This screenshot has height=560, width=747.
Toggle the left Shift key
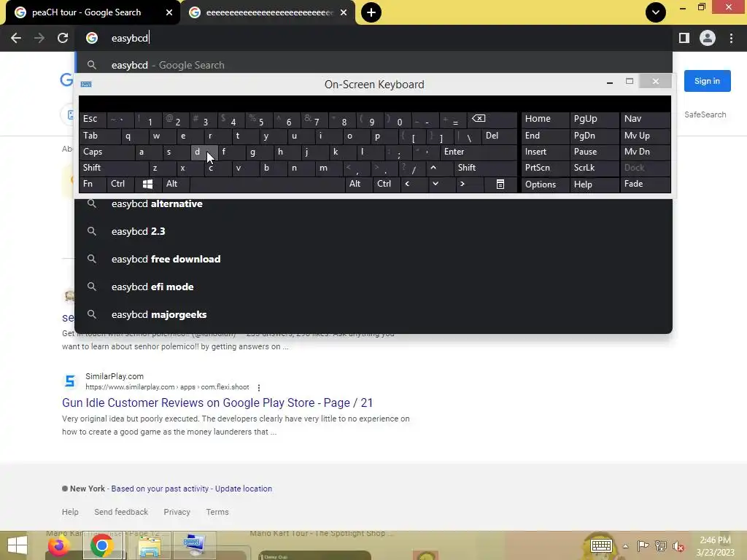click(x=115, y=168)
